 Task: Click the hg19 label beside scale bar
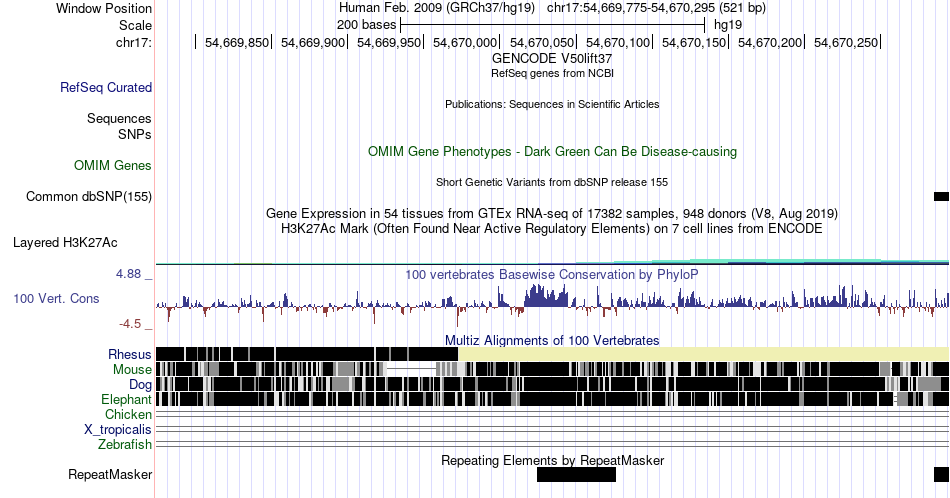pos(728,25)
